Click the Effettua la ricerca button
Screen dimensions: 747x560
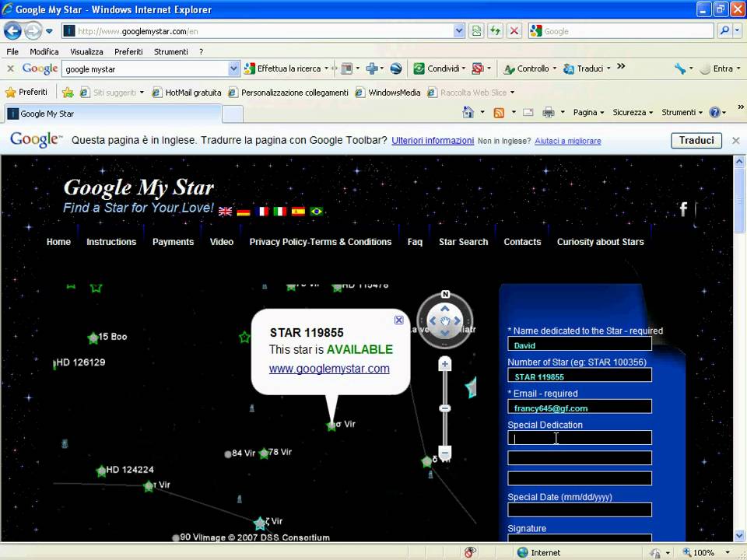tap(283, 68)
